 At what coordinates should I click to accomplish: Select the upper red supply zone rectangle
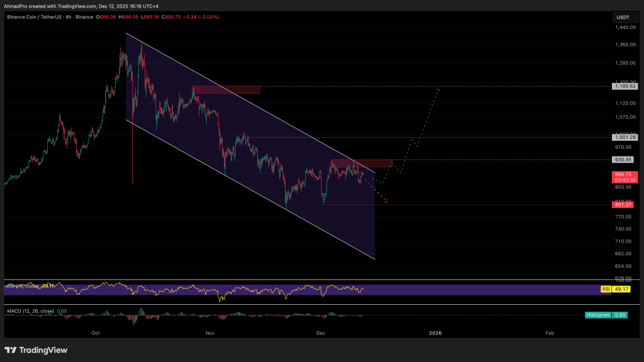pos(226,89)
